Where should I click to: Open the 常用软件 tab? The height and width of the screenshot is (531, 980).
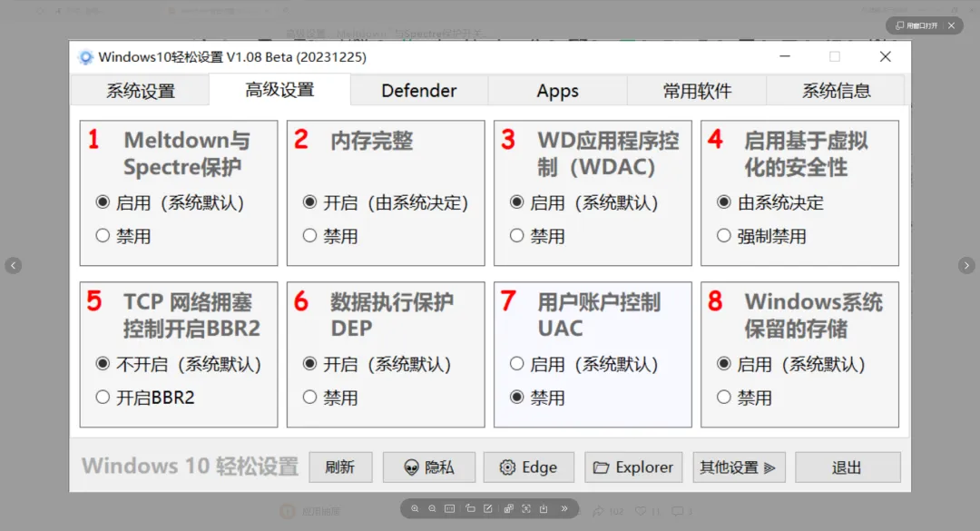[697, 91]
